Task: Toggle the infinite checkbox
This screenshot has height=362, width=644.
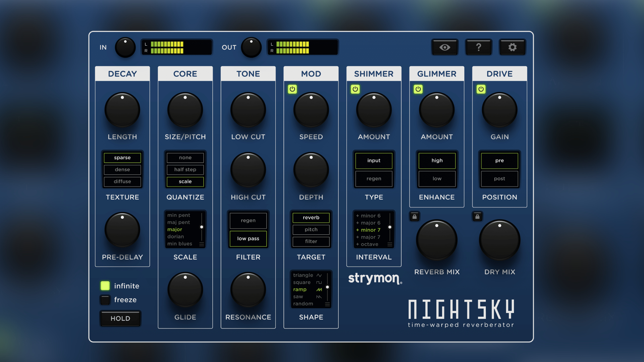Action: point(105,286)
